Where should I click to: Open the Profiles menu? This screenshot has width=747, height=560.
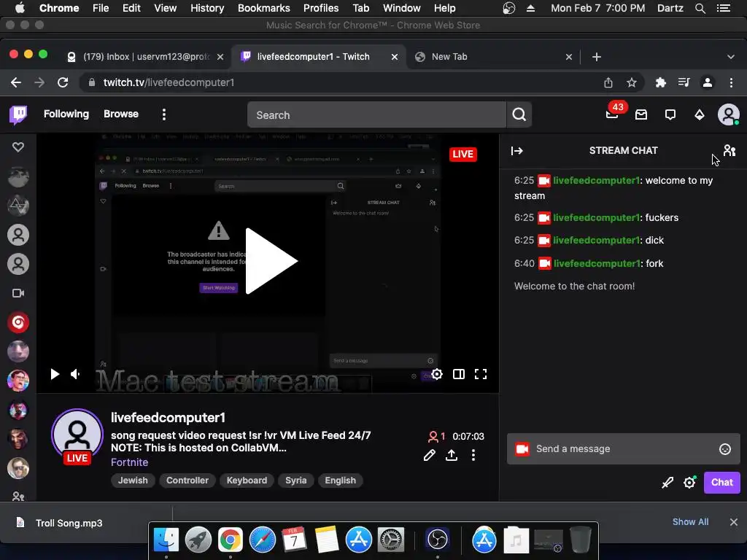pos(321,8)
